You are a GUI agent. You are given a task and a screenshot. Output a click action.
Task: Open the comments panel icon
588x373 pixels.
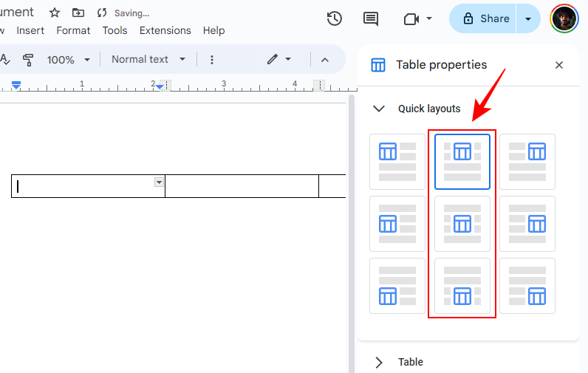pos(371,18)
